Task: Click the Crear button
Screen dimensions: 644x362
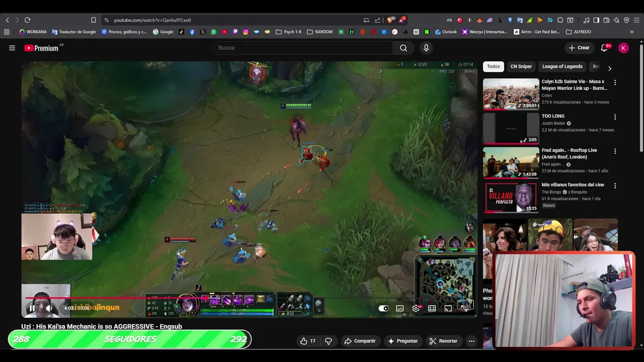Action: point(579,48)
